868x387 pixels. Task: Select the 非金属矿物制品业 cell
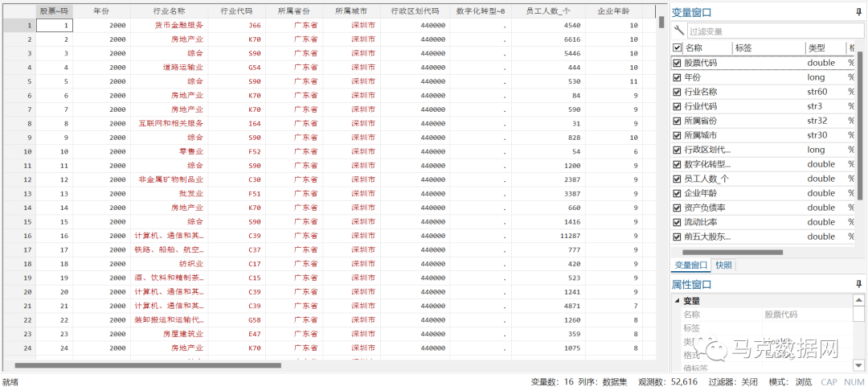coord(170,179)
